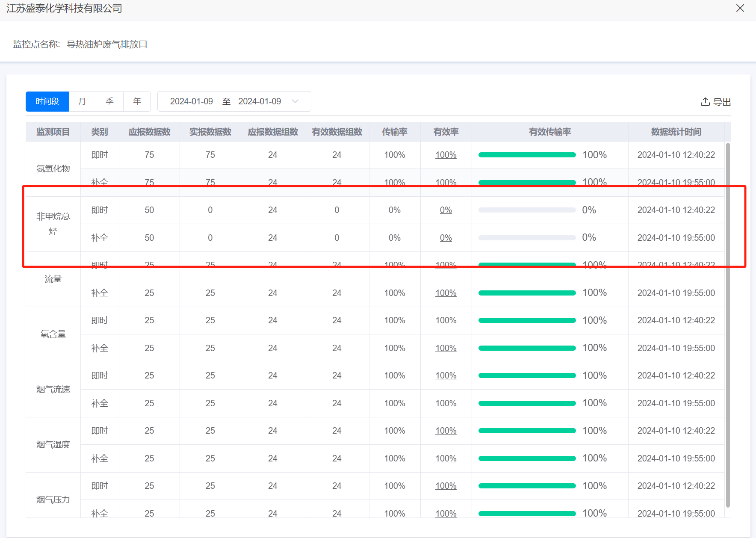Click 氮氧化物 即时 有效传输率 progress bar
The width and height of the screenshot is (756, 538).
tap(527, 155)
